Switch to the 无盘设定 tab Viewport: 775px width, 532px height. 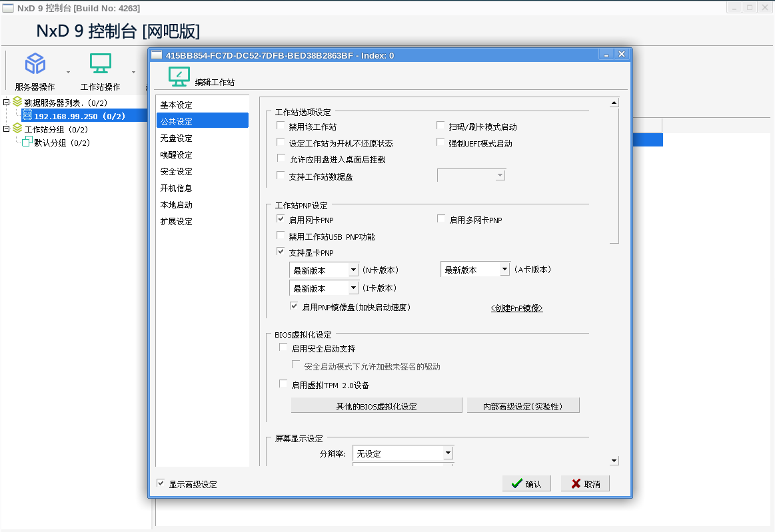pyautogui.click(x=202, y=138)
